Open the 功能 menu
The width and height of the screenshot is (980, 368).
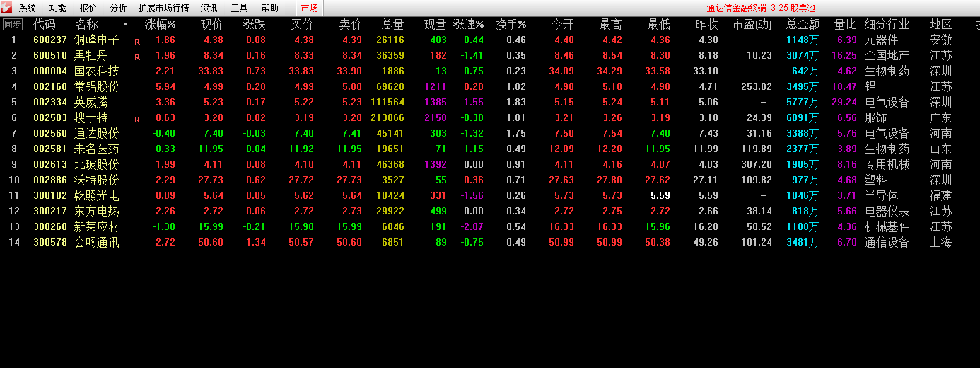(58, 8)
